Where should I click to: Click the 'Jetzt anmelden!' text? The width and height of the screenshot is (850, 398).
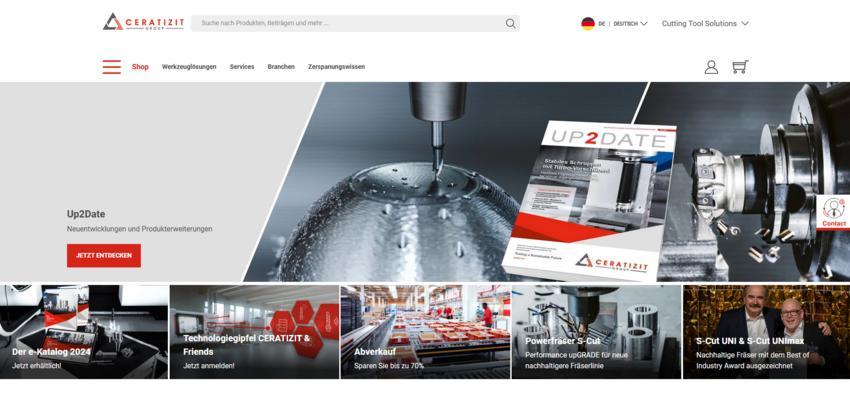209,366
